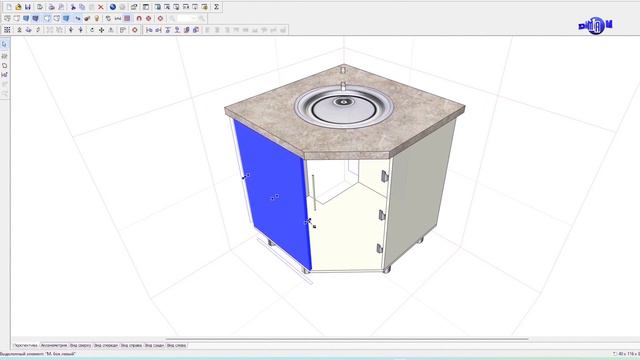Click the printer icon in top toolbar
The image size is (640, 360).
coord(51,7)
